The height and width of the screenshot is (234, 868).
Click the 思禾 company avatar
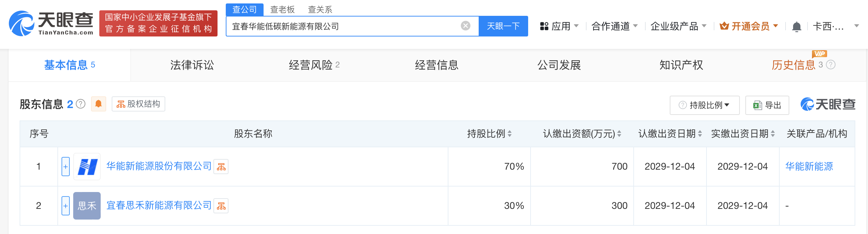coord(87,206)
